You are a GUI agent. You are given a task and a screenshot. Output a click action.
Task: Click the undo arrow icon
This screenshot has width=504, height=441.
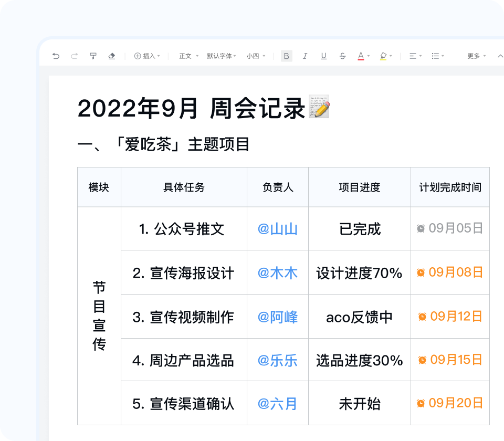pos(56,56)
